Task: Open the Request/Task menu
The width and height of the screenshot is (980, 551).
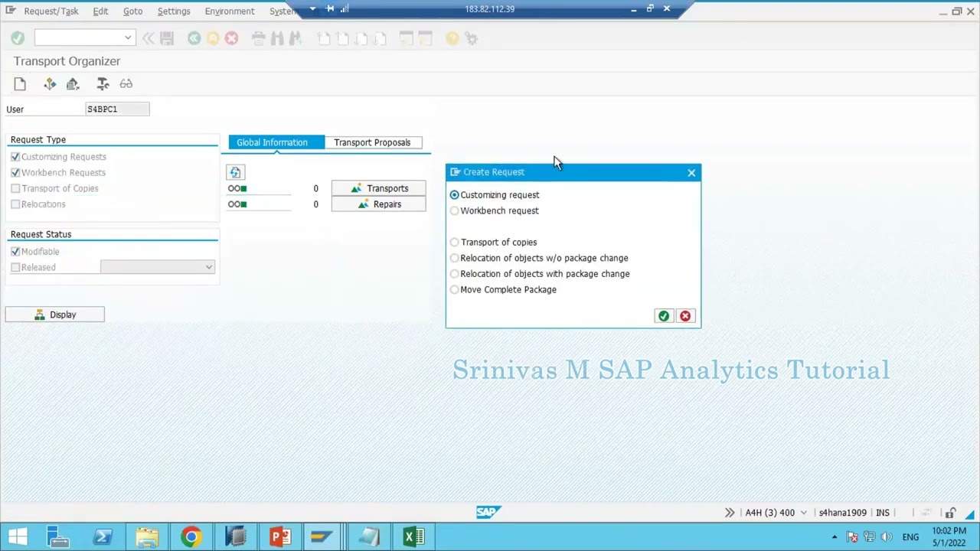Action: click(51, 11)
